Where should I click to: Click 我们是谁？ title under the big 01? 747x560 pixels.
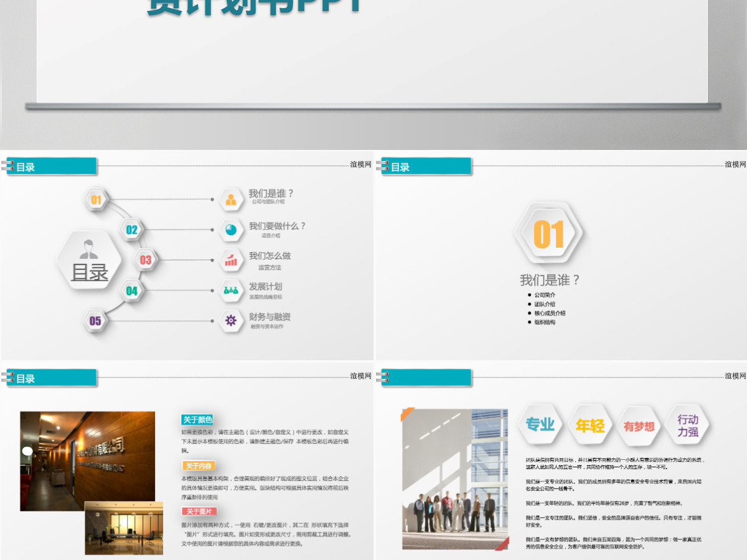click(x=550, y=280)
